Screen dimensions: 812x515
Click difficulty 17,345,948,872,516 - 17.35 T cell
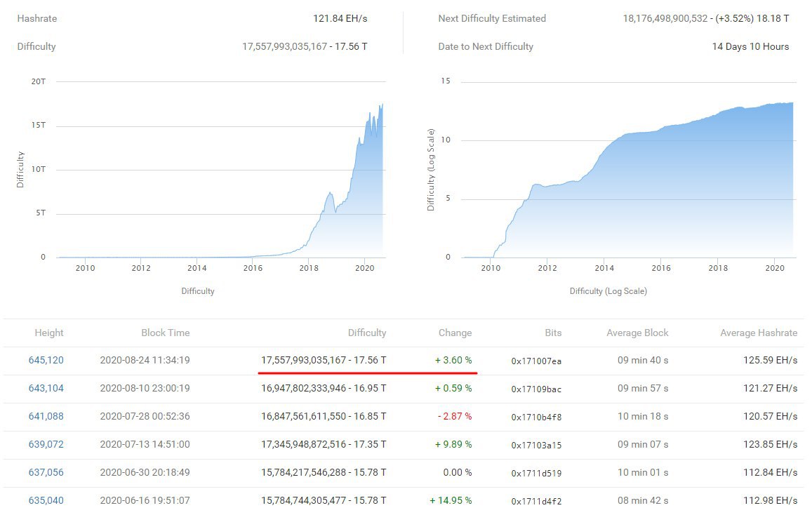click(324, 444)
